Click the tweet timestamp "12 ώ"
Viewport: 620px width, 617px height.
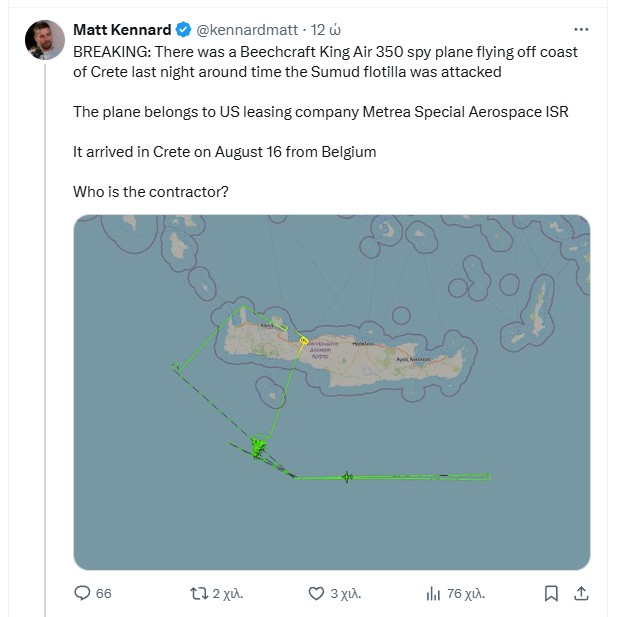[x=327, y=29]
